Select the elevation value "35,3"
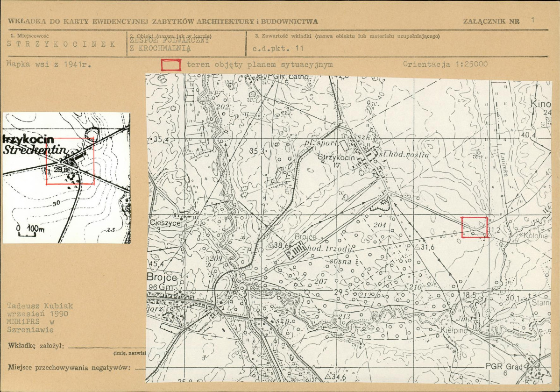The height and width of the screenshot is (392, 560). coord(258,151)
